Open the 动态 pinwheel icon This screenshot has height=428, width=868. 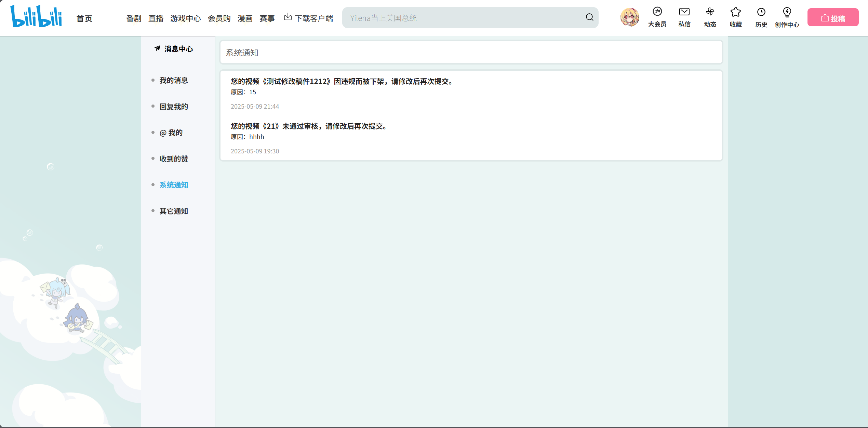(710, 12)
